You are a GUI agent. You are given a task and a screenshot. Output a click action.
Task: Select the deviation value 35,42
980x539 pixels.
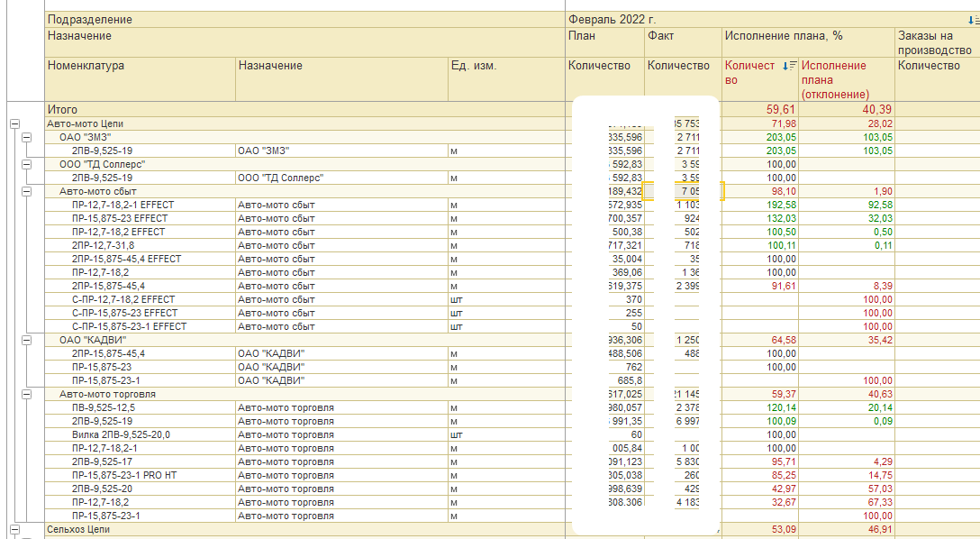pyautogui.click(x=880, y=340)
